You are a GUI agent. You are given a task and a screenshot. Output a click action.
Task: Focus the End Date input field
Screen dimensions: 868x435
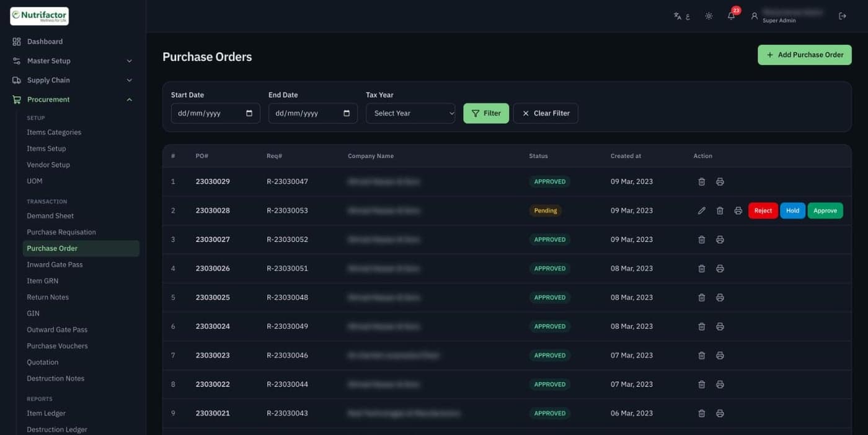(312, 114)
